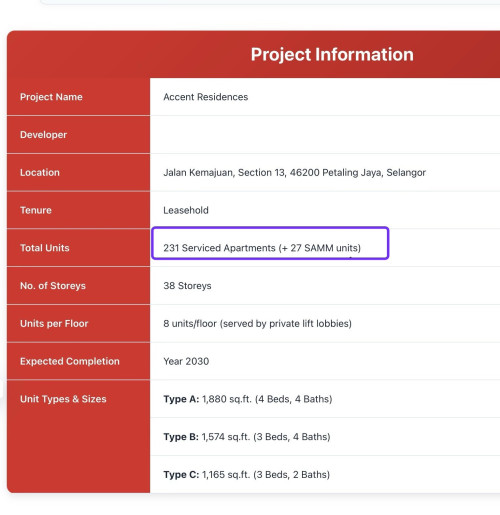Select the Project Name label cell
This screenshot has width=500, height=515.
(78, 97)
